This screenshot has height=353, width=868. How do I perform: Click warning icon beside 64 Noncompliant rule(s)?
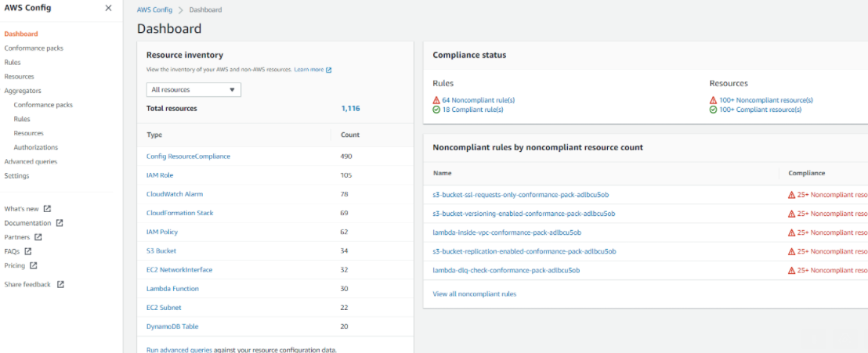pos(436,100)
